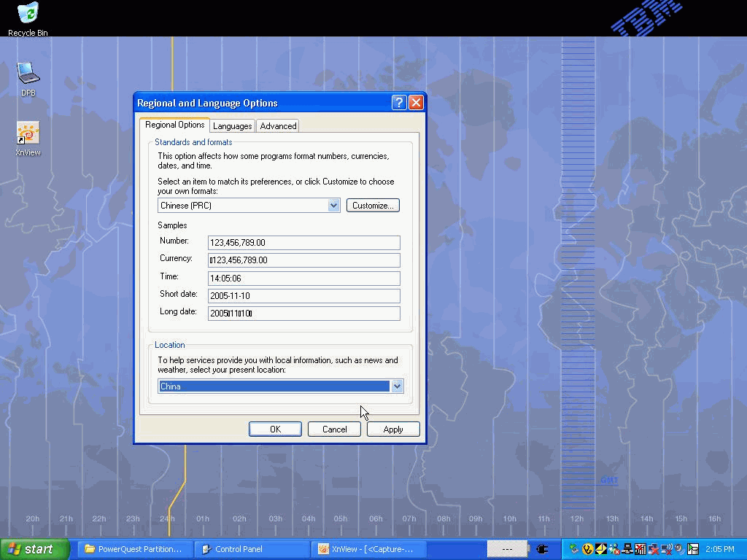Confirm settings with the OK button
This screenshot has height=560, width=747.
tap(275, 429)
